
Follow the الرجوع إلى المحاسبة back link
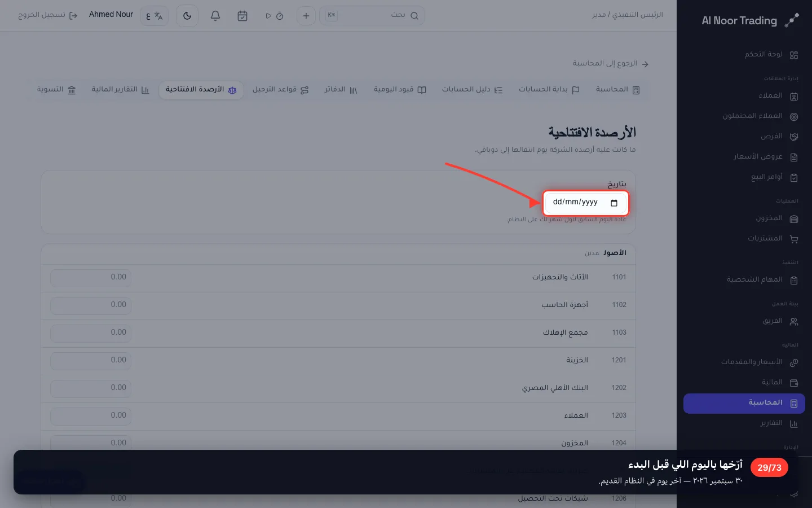click(611, 64)
